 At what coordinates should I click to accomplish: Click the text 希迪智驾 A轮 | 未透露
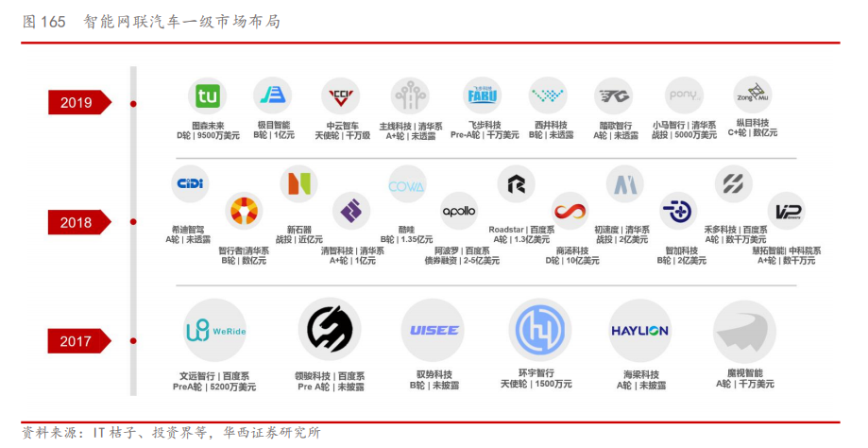188,234
